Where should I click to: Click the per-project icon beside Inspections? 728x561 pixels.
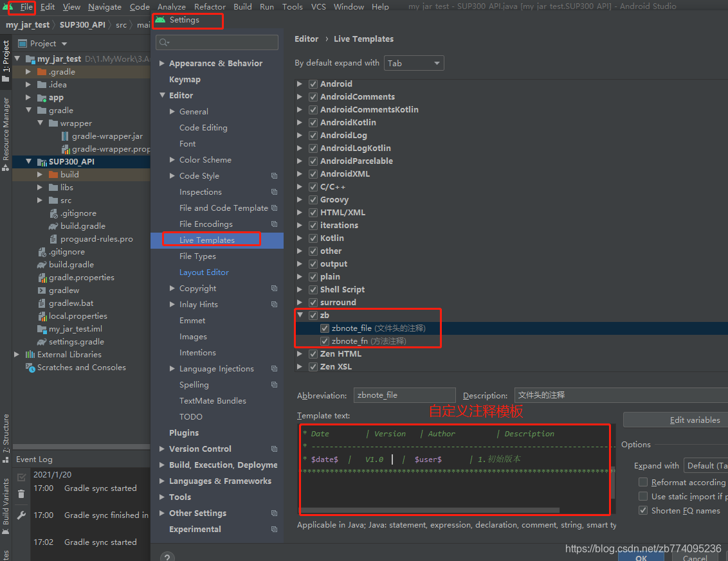275,192
